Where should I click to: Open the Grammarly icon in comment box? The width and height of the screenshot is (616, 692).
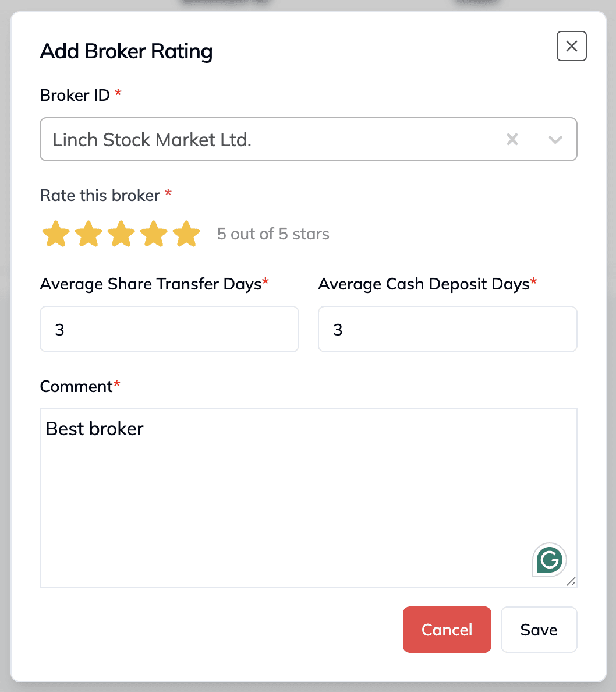click(550, 560)
